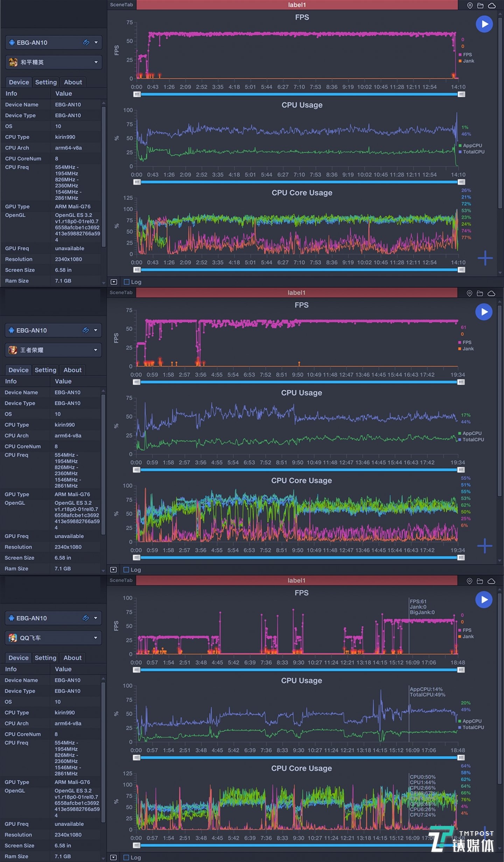This screenshot has height=862, width=504.
Task: Click the red label1 bar above 和平精英 FPS chart
Action: point(297,5)
